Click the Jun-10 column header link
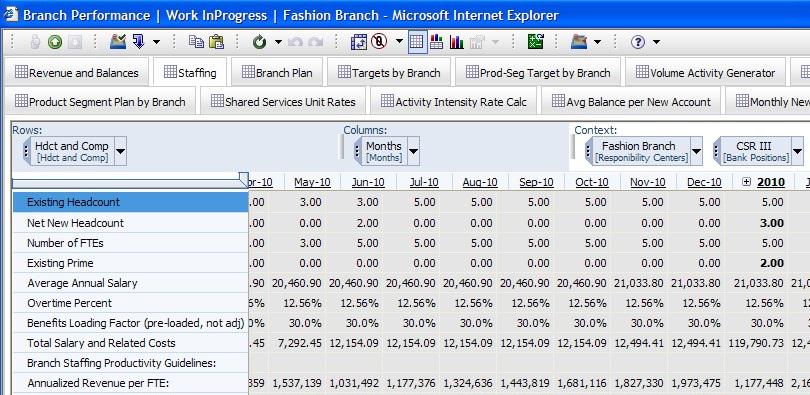Screen dimensions: 810x395 pyautogui.click(x=368, y=182)
